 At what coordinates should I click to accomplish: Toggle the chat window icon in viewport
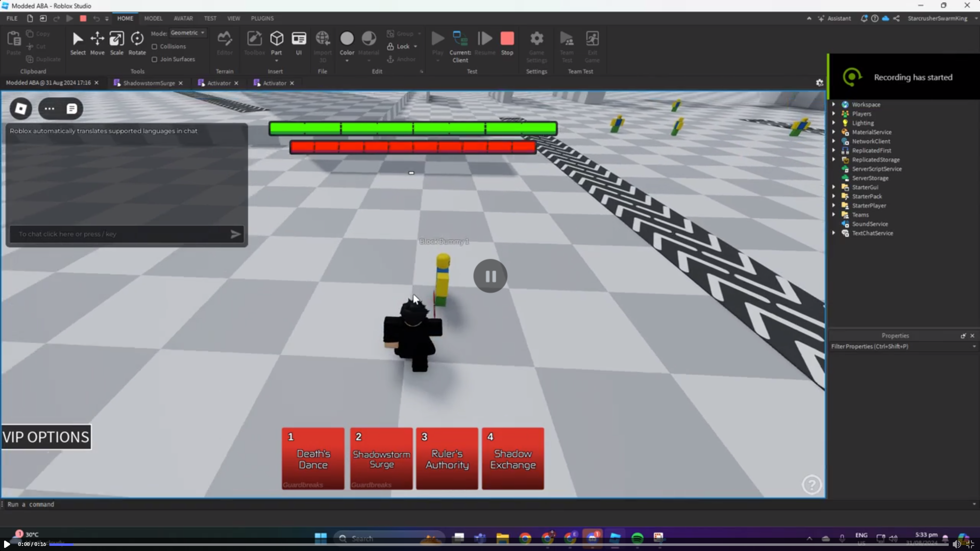click(71, 109)
